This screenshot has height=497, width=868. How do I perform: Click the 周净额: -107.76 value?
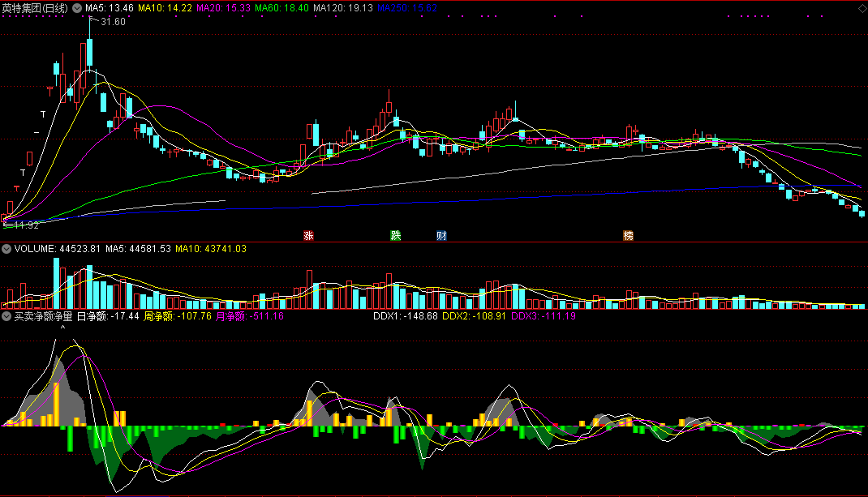coord(178,316)
